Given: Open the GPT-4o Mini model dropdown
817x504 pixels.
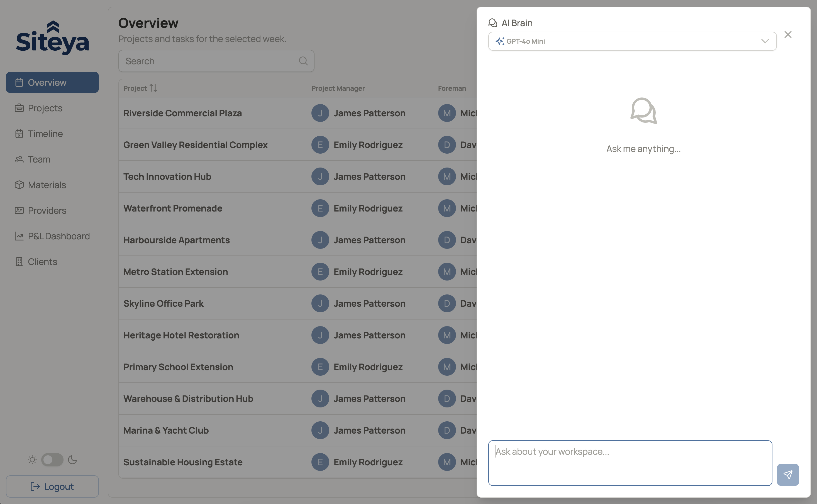Looking at the screenshot, I should [632, 41].
